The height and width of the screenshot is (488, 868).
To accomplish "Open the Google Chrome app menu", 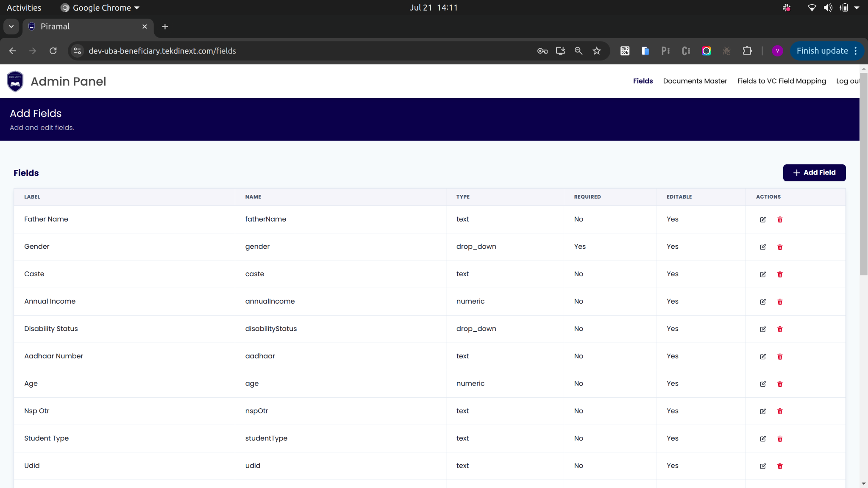I will (x=101, y=8).
